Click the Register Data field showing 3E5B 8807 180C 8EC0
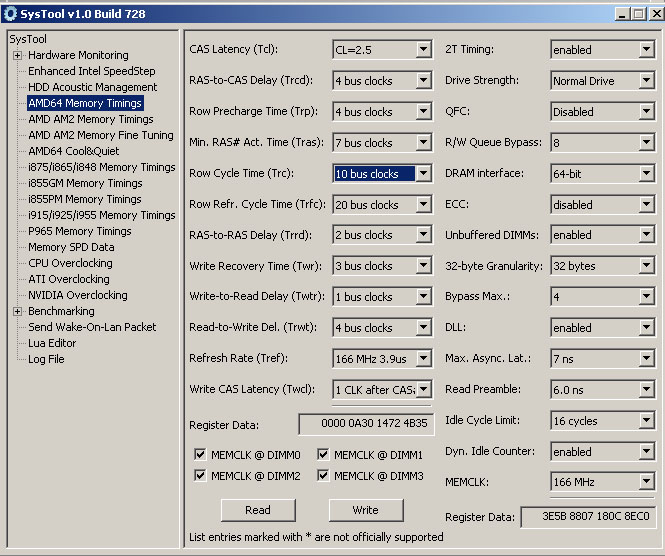The height and width of the screenshot is (556, 665). 589,517
